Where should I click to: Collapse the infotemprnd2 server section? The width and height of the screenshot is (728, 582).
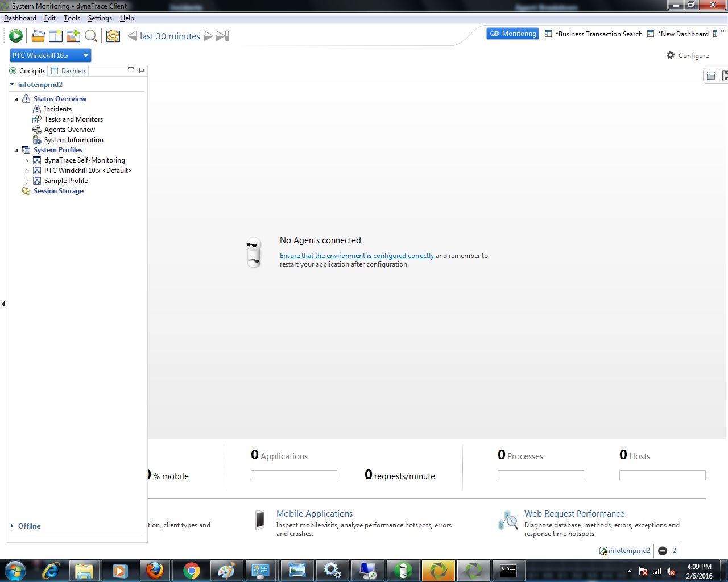(x=12, y=84)
